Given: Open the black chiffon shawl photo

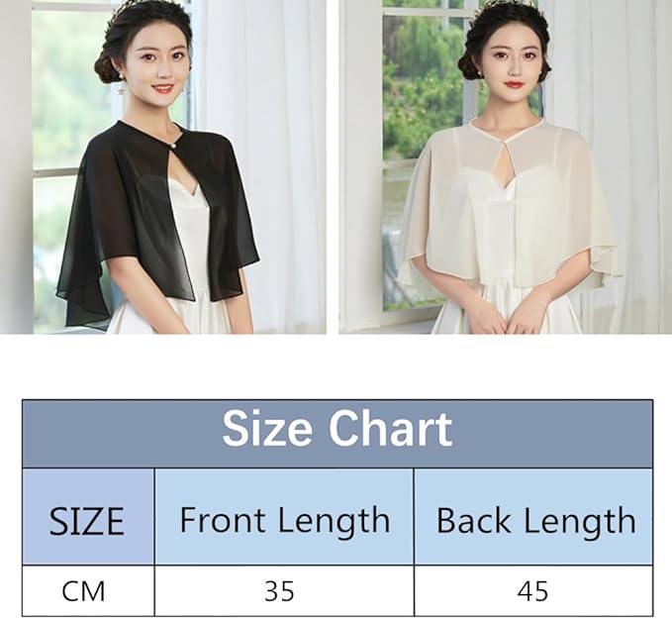Looking at the screenshot, I should coord(163,166).
